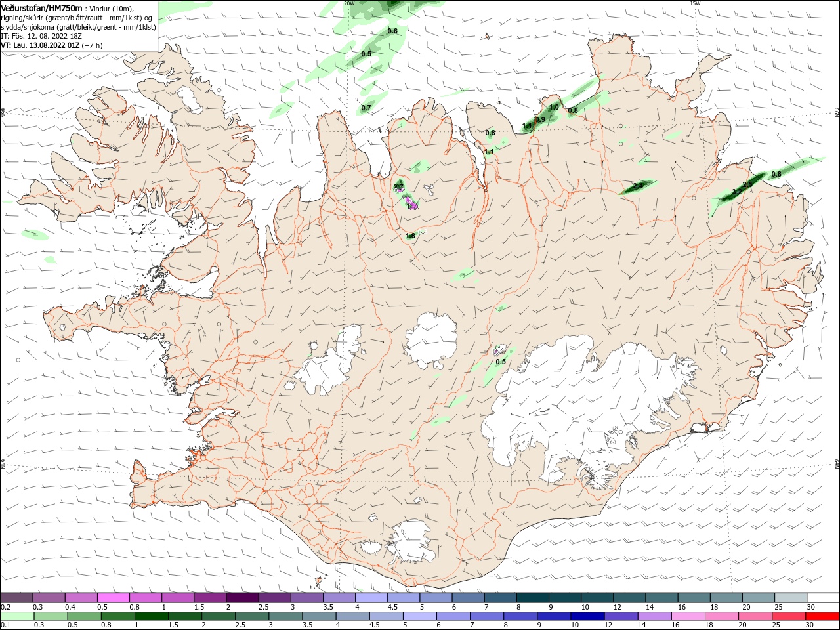Viewport: 840px width, 630px height.
Task: Click the '30' label on the rain scale
Action: [x=810, y=625]
